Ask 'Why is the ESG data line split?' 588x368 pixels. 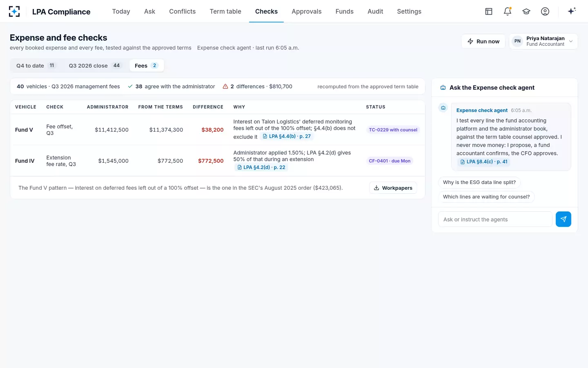479,182
